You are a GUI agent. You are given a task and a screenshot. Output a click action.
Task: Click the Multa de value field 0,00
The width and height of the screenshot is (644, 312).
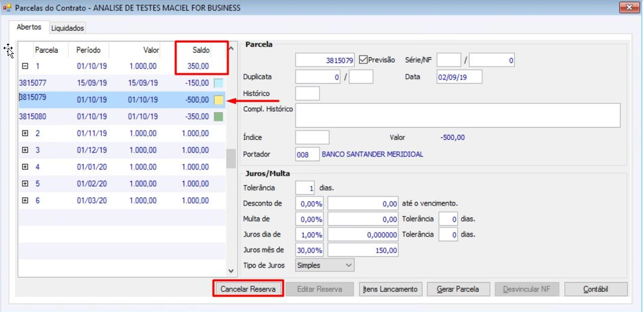point(363,219)
